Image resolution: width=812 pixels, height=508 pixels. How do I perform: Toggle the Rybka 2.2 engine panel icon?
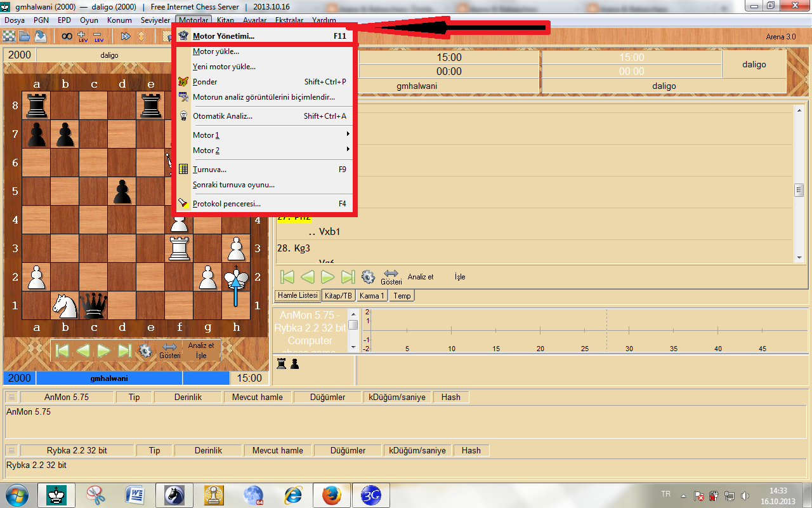pyautogui.click(x=11, y=450)
